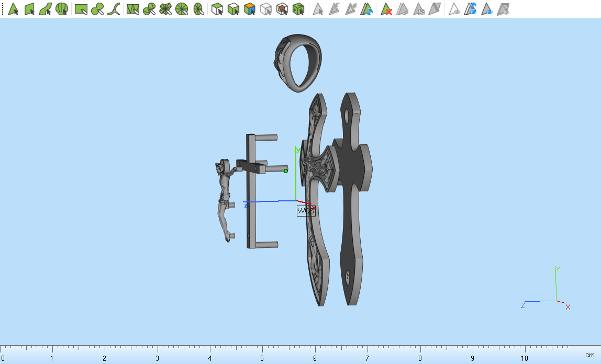Select the Mark Shell tool

coord(62,9)
